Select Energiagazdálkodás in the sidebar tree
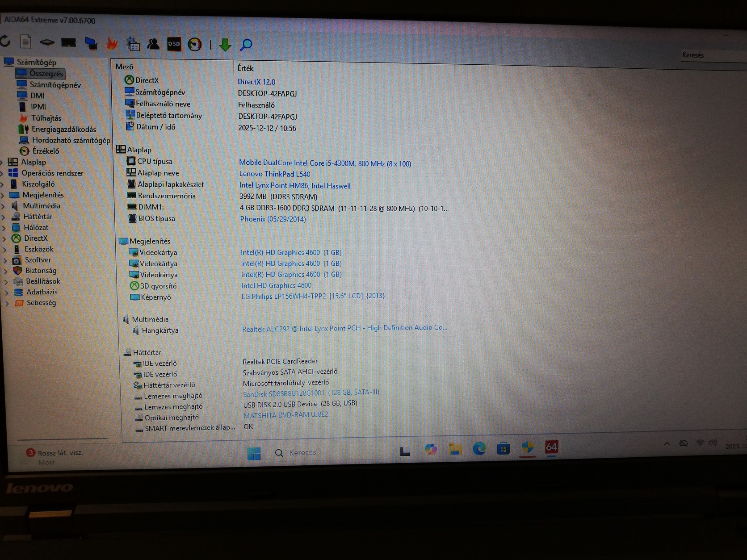This screenshot has height=560, width=747. click(x=57, y=129)
